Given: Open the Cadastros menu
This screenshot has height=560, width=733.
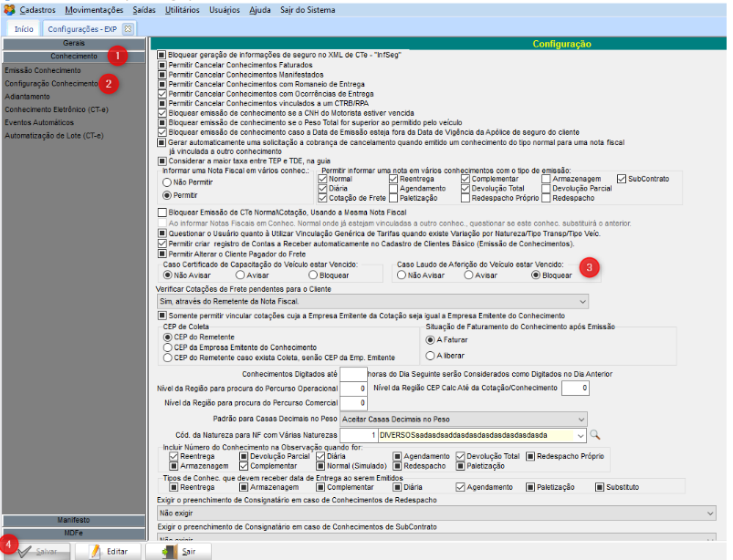Looking at the screenshot, I should click(x=37, y=10).
